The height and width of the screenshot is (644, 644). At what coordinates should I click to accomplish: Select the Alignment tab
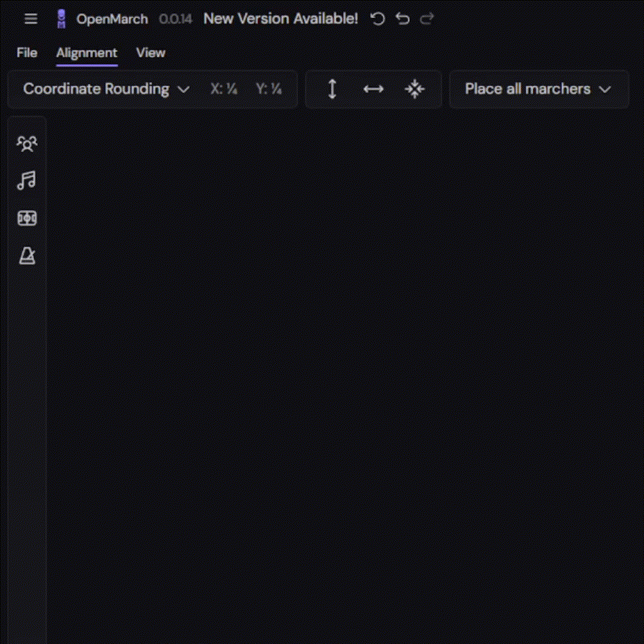[x=87, y=53]
